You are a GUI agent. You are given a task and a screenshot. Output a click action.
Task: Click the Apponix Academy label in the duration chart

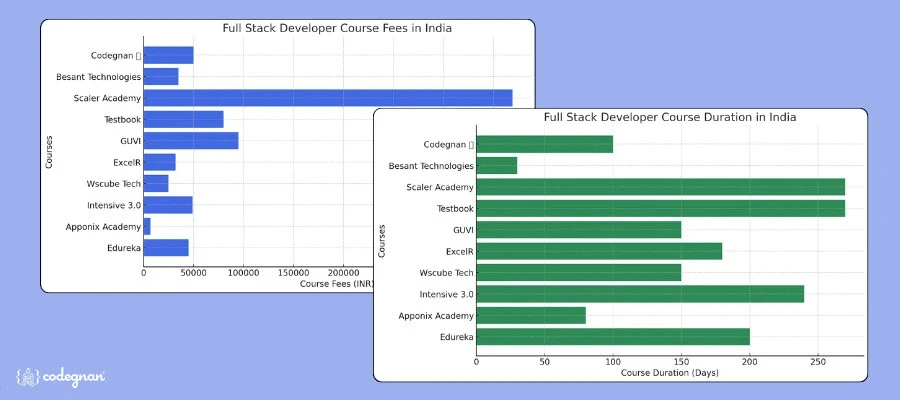436,316
